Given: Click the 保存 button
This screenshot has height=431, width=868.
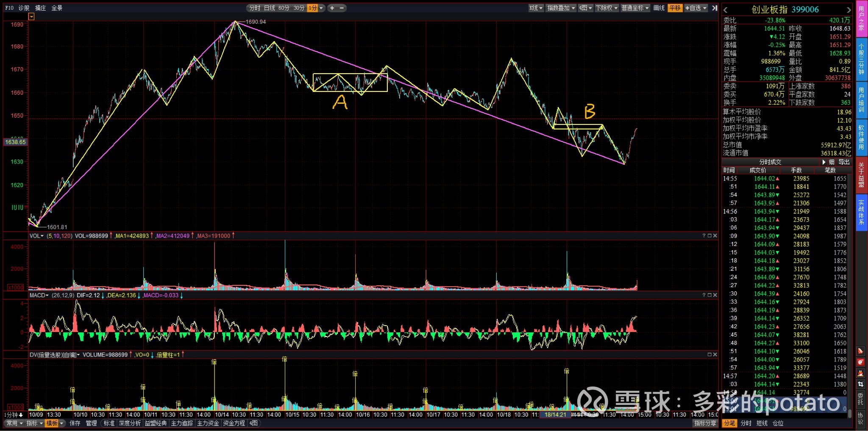Looking at the screenshot, I should [x=75, y=423].
